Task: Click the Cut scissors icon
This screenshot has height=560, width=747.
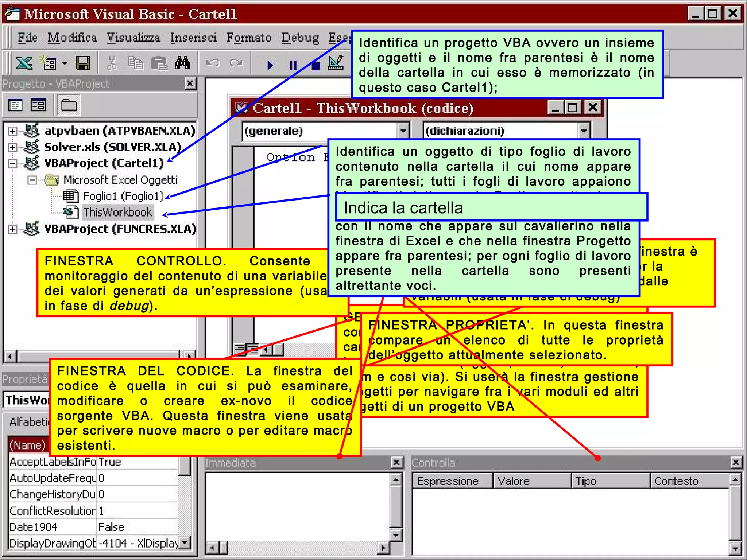Action: (x=112, y=63)
